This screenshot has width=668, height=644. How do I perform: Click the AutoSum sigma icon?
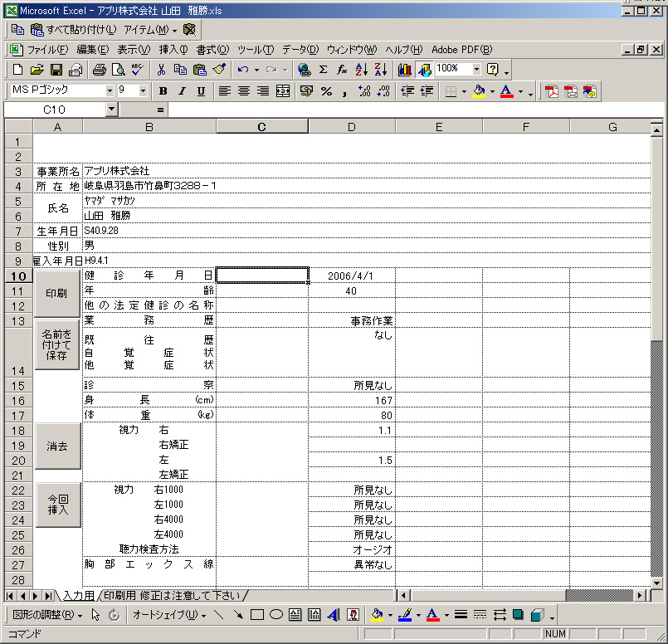click(x=323, y=70)
